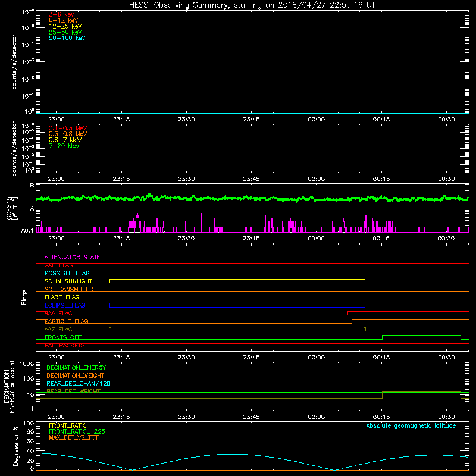Click the SC_IN_SUNLIGHT flag label
This screenshot has width=476, height=476.
tap(68, 281)
